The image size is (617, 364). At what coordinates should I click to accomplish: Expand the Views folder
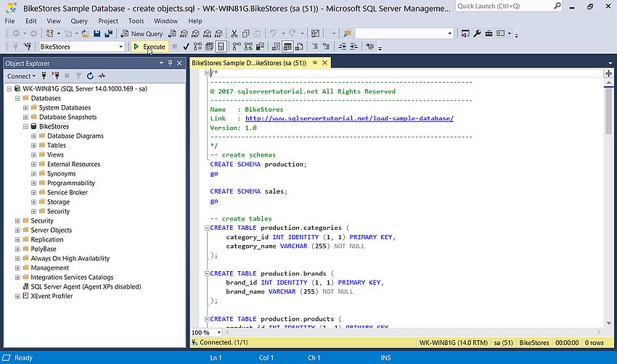coord(34,155)
